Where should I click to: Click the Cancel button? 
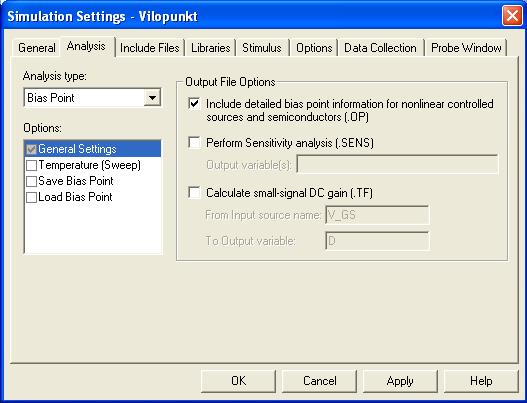click(x=319, y=381)
